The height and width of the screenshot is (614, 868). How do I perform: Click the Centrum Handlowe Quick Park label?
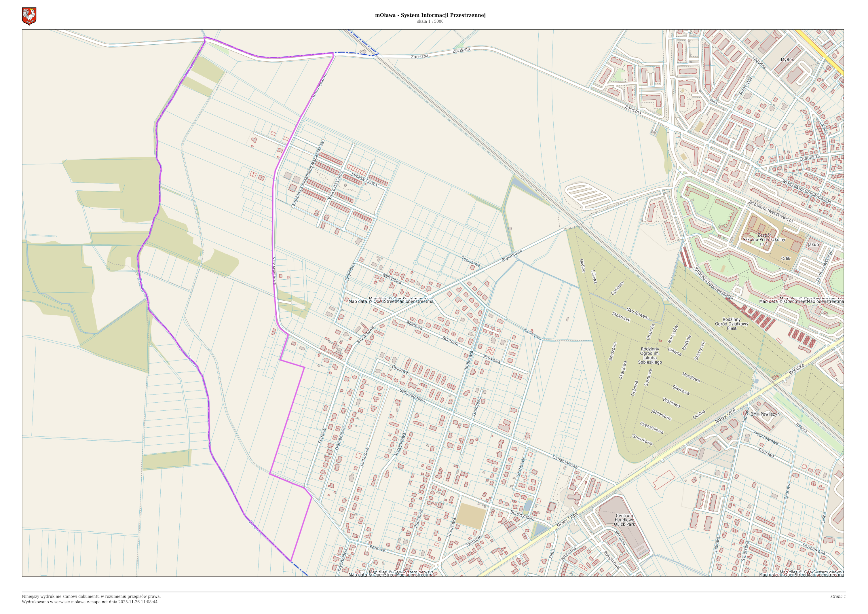624,520
